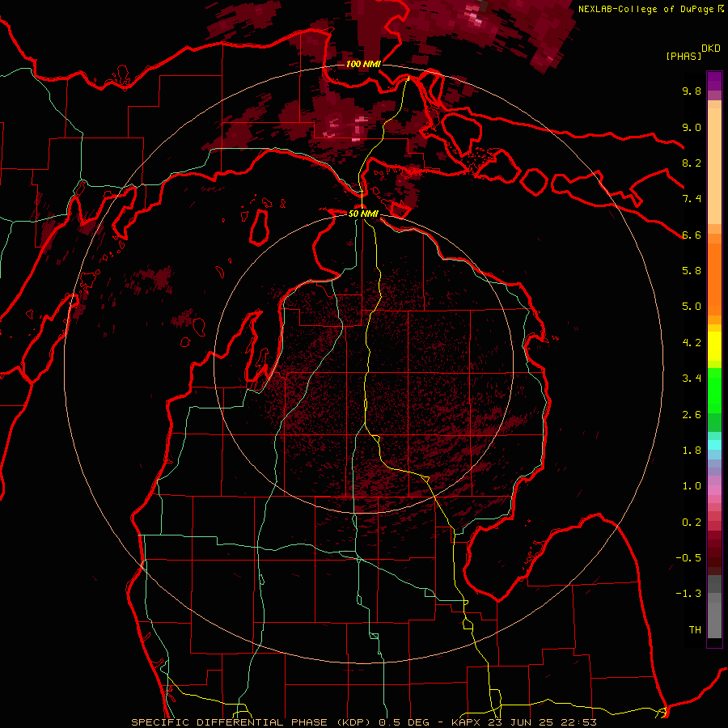The image size is (728, 728).
Task: Pick the purple segment atop the color bar
Action: pos(714,81)
